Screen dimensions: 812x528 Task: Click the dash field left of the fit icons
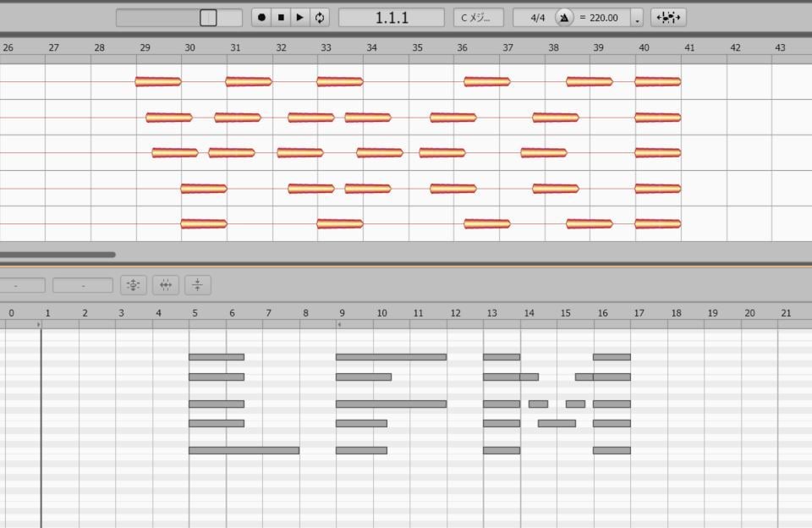83,285
